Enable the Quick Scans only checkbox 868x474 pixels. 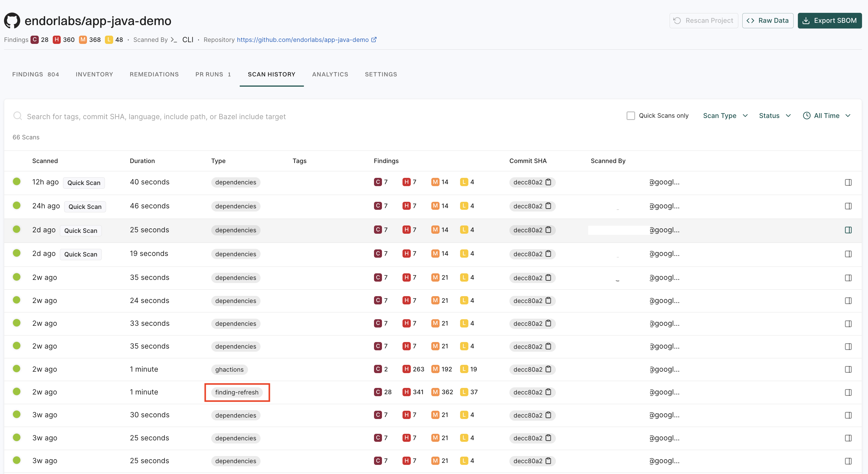click(631, 115)
